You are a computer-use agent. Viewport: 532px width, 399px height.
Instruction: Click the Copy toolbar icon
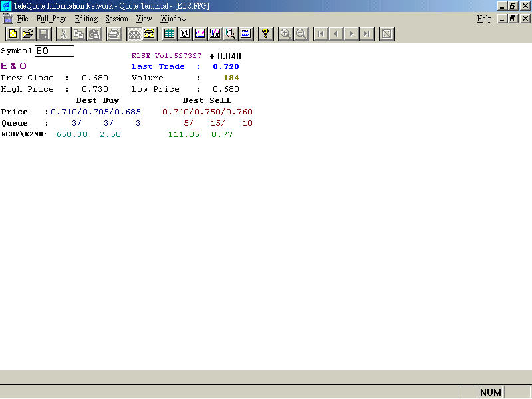point(78,34)
